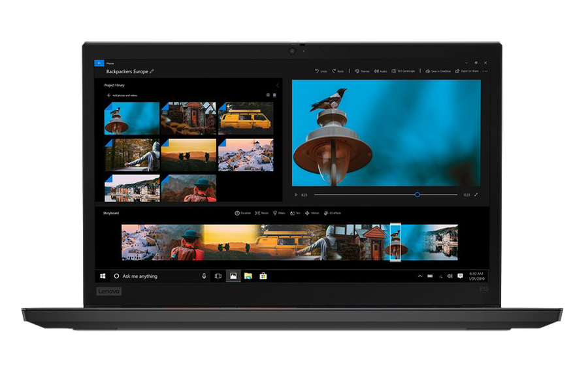Screen dimensions: 588x379
Task: Rename project via pencil icon beside Backpackers Europe
Action: click(152, 71)
